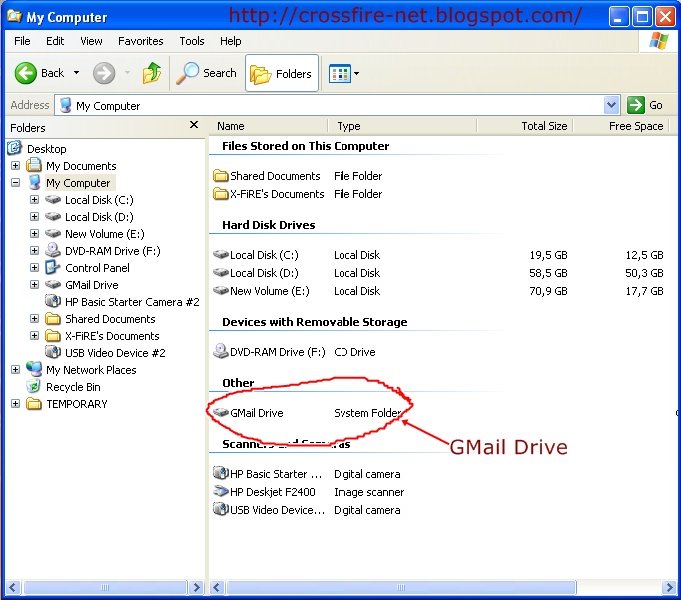Sort by the Total Size column header
Screen dimensions: 681x600
point(525,126)
